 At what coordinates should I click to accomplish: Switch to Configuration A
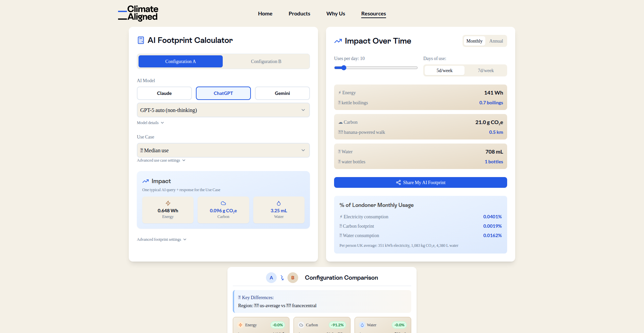point(180,61)
